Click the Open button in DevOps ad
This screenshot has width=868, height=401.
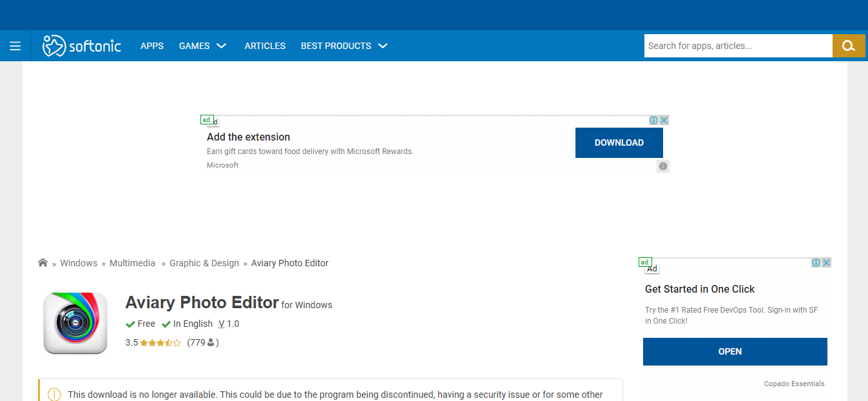pos(735,351)
